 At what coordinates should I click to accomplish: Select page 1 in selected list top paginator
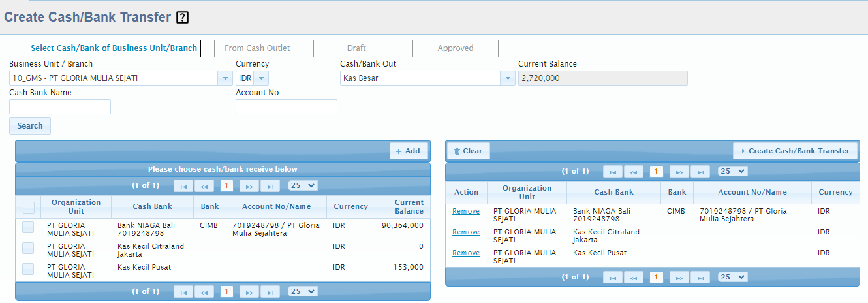click(x=657, y=172)
